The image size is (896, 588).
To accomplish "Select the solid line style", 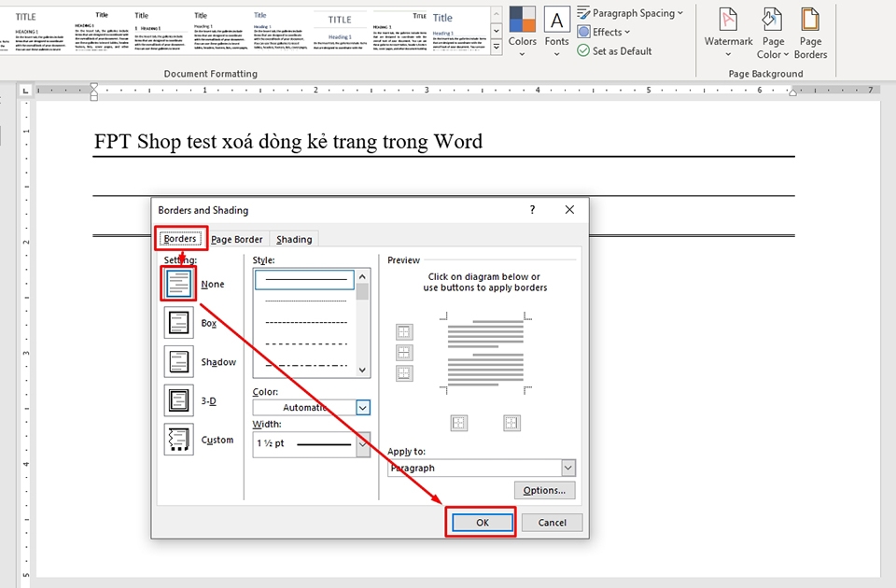I will click(304, 279).
